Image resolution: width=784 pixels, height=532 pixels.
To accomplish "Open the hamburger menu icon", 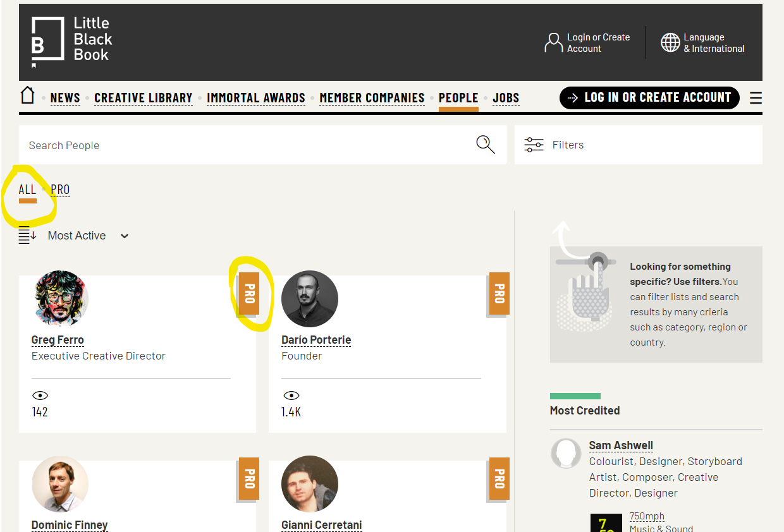I will coord(756,98).
